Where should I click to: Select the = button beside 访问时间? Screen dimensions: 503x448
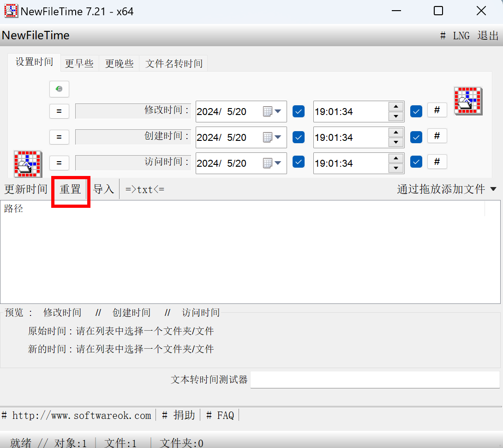pos(59,163)
